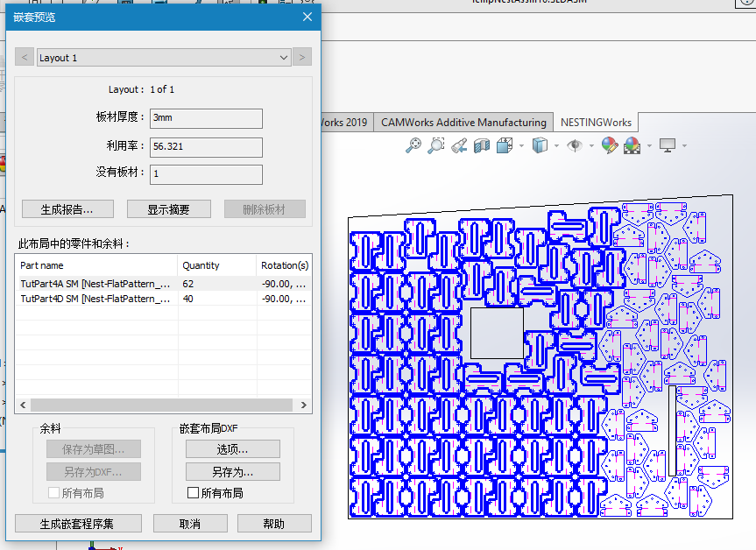Click the Previous View icon
Screen dimensions: 756x550
tap(459, 145)
